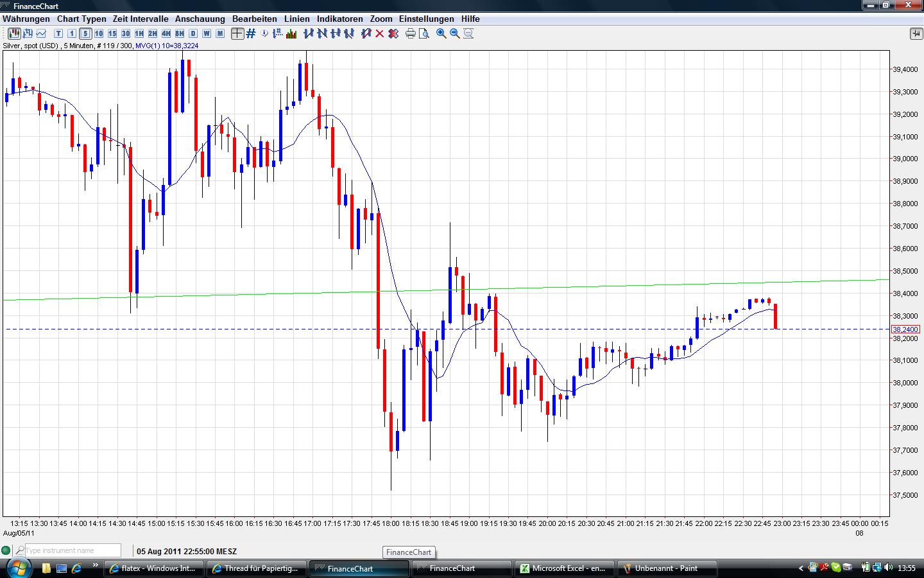The width and height of the screenshot is (924, 578).
Task: Click the taskbar clock showing 13:55
Action: click(x=907, y=568)
